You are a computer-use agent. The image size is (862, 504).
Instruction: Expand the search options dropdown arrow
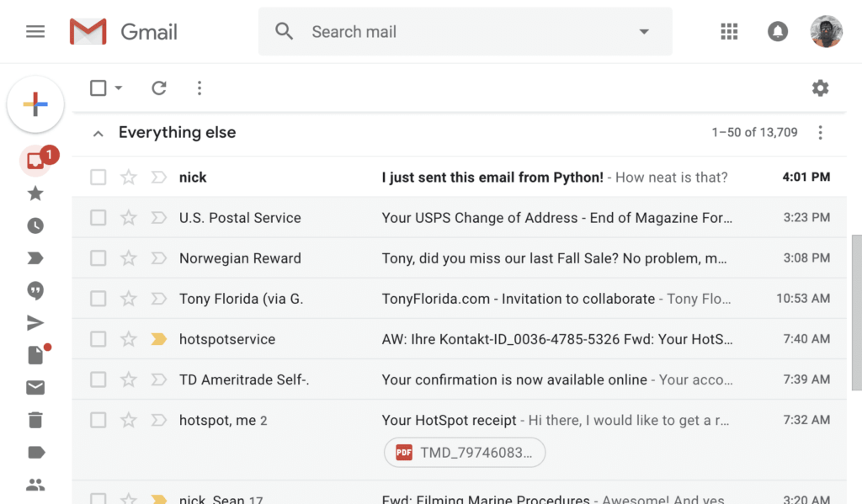click(644, 31)
